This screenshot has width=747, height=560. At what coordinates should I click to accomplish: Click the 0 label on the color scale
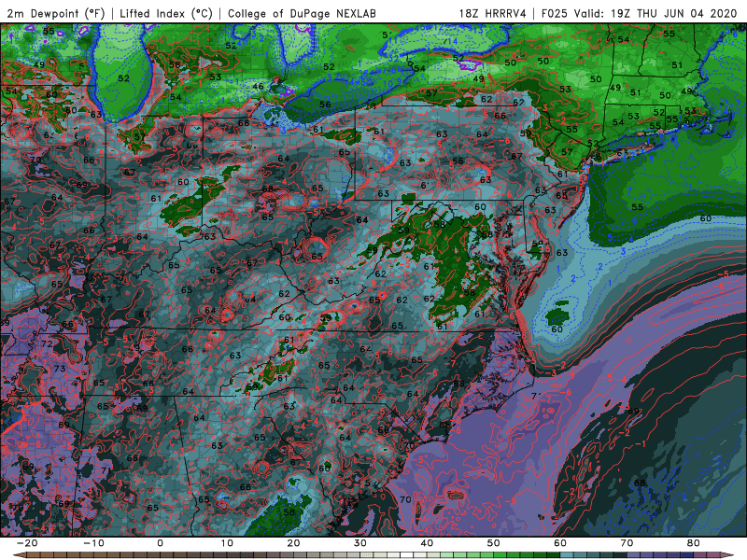(x=160, y=543)
